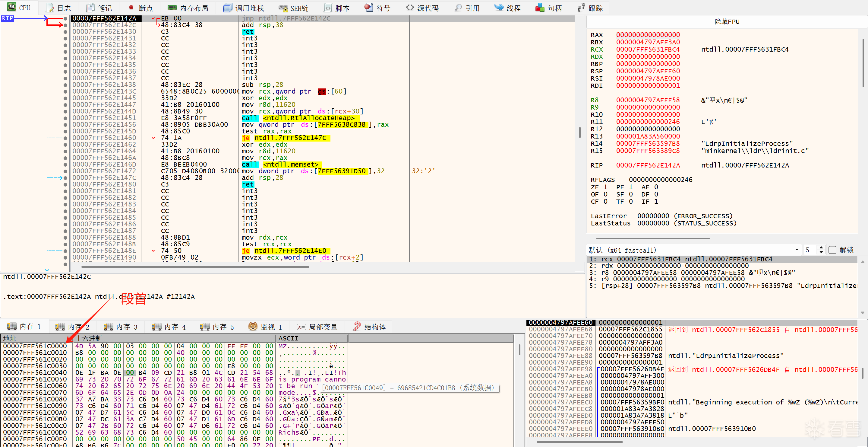Click the 隐藏FPU button
868x447 pixels.
coord(727,22)
